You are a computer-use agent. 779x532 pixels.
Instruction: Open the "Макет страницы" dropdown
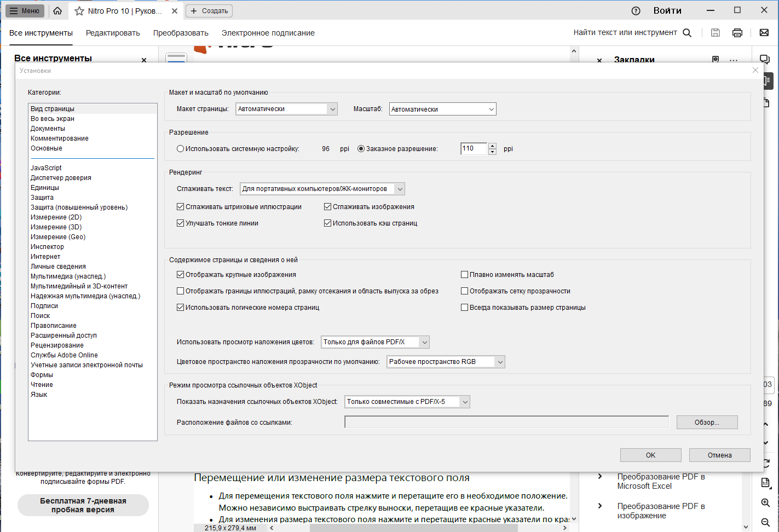pyautogui.click(x=287, y=109)
